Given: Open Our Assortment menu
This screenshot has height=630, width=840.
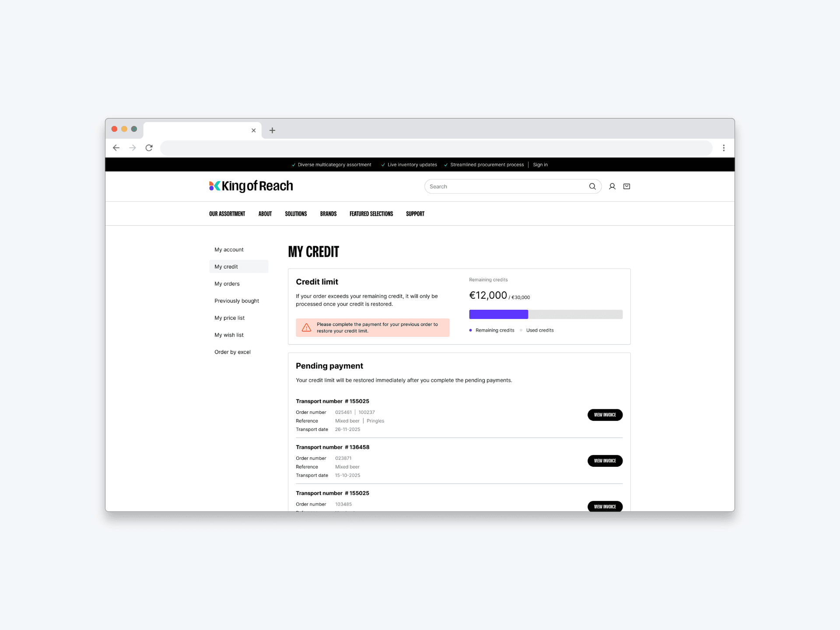Looking at the screenshot, I should coord(227,214).
